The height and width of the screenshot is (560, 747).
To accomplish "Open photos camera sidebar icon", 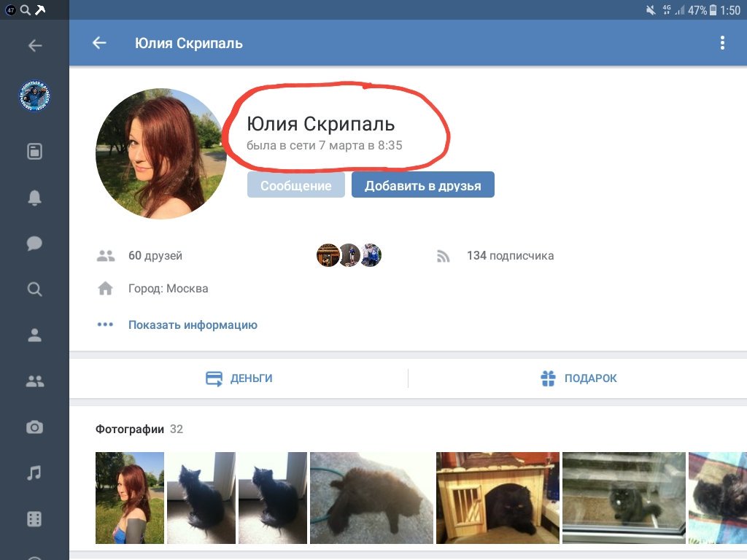I will tap(34, 427).
